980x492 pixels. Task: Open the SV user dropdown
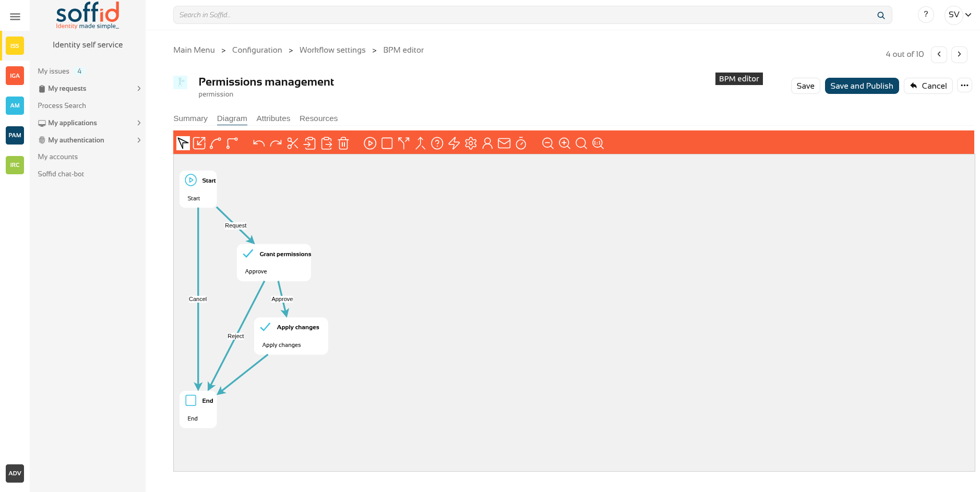pyautogui.click(x=959, y=15)
